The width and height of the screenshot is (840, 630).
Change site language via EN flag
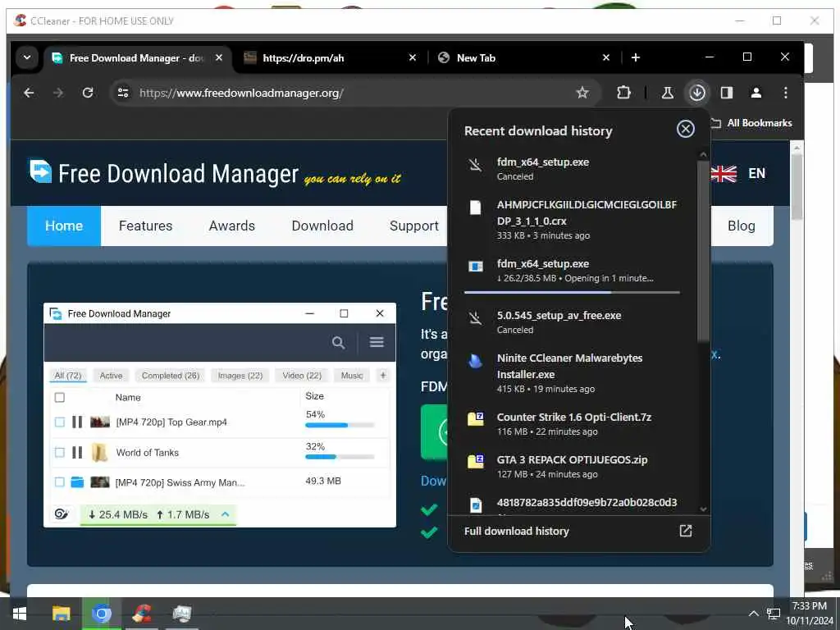pyautogui.click(x=737, y=174)
